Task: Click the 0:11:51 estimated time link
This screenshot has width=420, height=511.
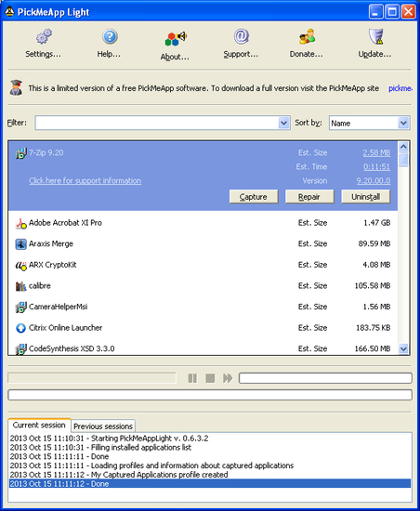Action: click(377, 166)
